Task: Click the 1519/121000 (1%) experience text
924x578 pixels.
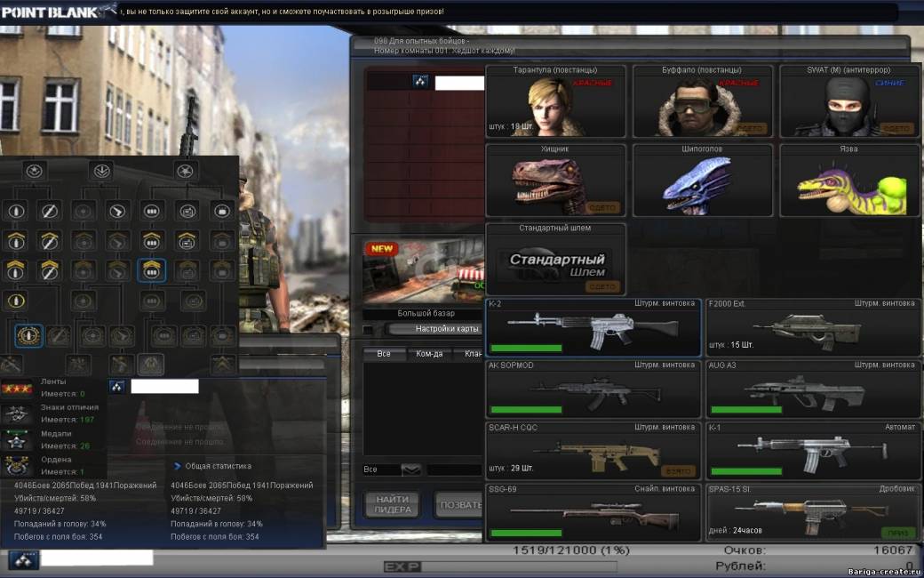Action: pos(571,550)
